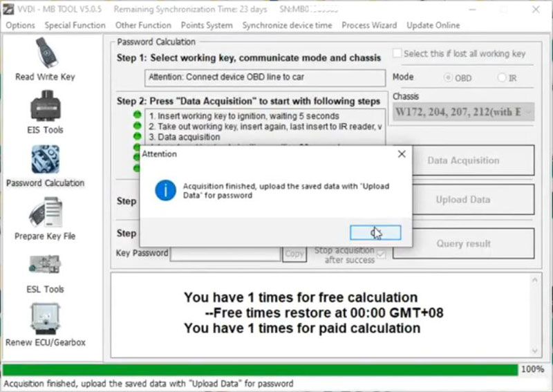Click the Copy button beside Key Password

[294, 254]
